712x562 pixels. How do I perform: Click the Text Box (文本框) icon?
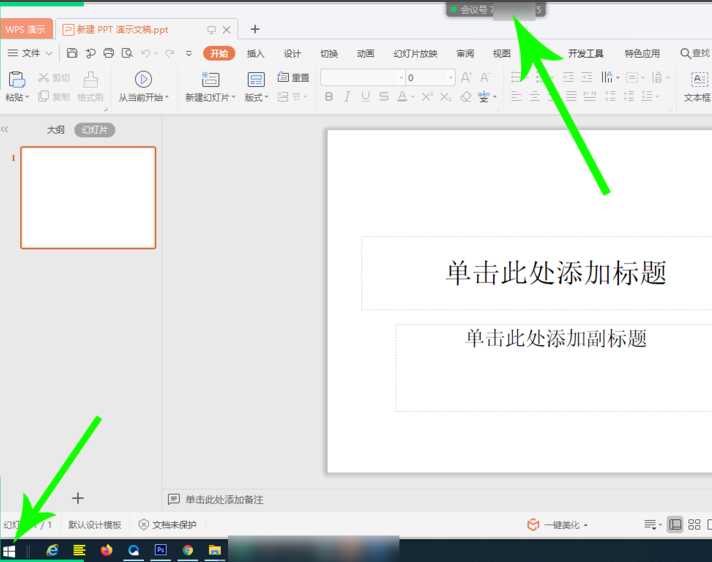pos(697,80)
